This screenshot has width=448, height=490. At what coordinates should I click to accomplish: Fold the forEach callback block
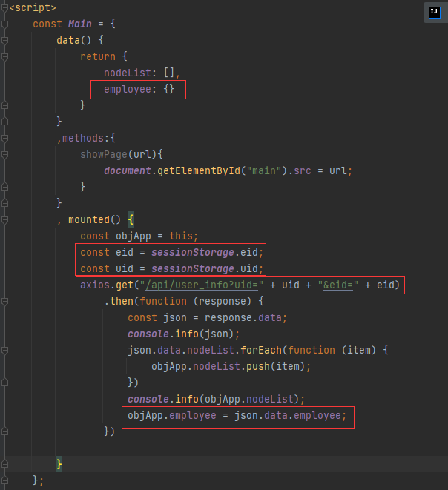pos(4,350)
